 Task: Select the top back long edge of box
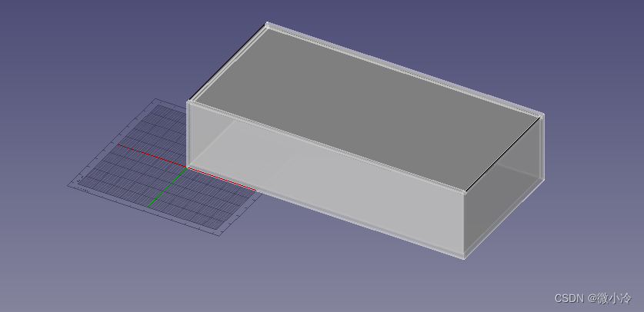pyautogui.click(x=404, y=70)
